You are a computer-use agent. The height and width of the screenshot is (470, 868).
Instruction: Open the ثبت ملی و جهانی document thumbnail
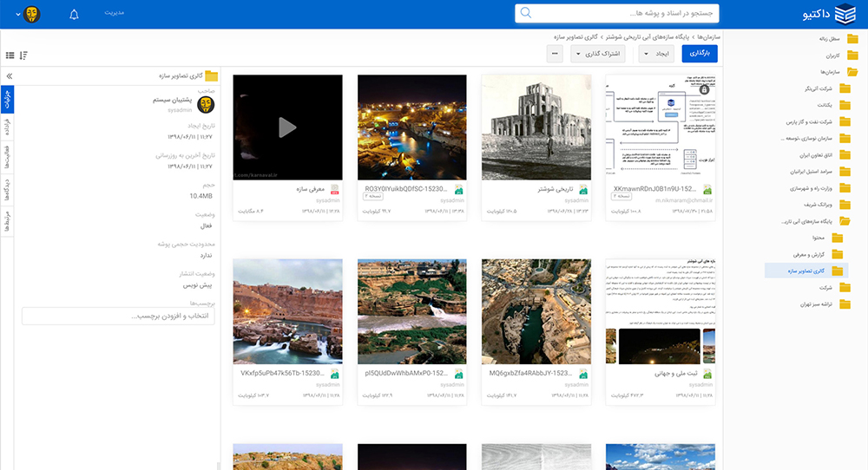pos(661,311)
